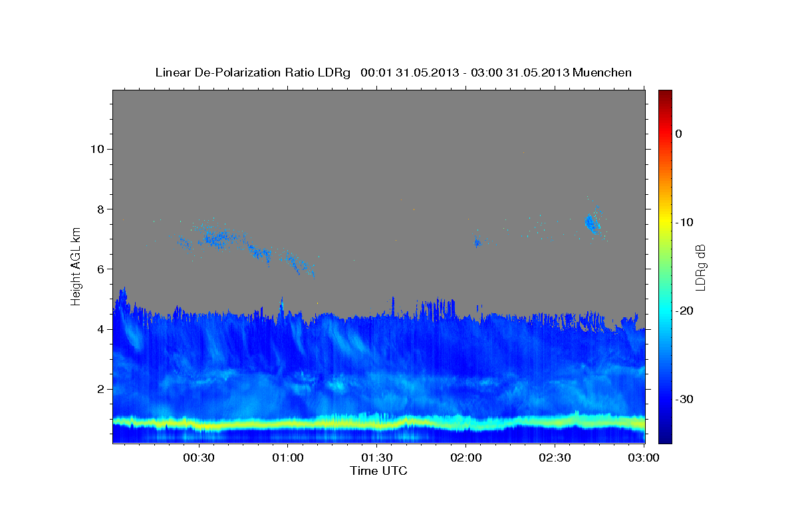Viewport: 798px width, 532px height.
Task: Click the scattered cyan echoes near 00:35
Action: click(216, 237)
